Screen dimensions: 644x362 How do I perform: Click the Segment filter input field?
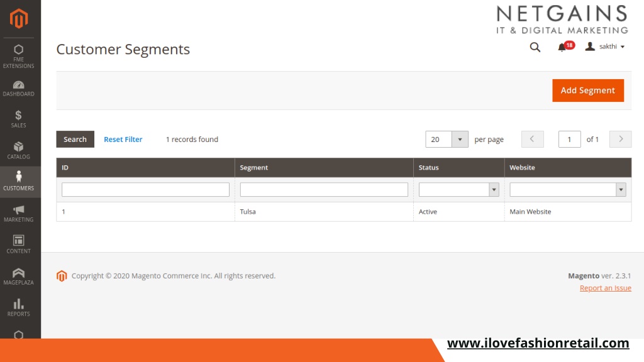point(324,190)
